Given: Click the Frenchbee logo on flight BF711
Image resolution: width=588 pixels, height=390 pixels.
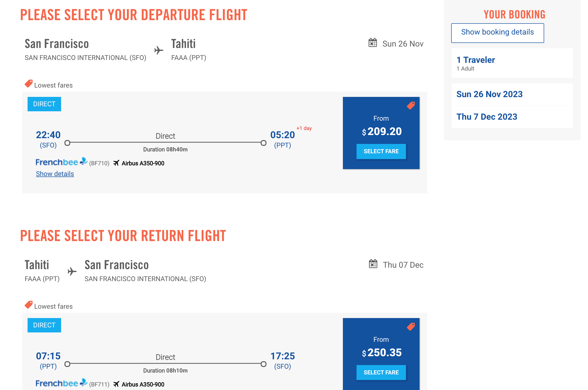Looking at the screenshot, I should tap(61, 383).
